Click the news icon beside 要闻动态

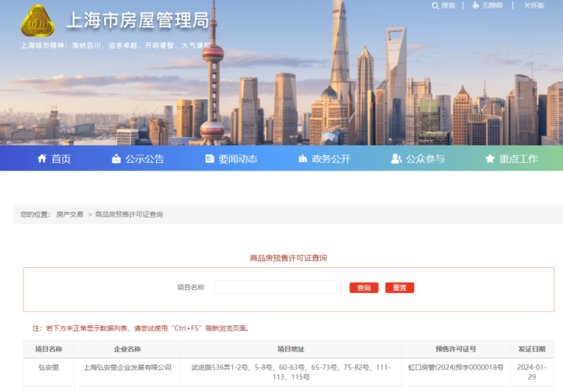[210, 158]
